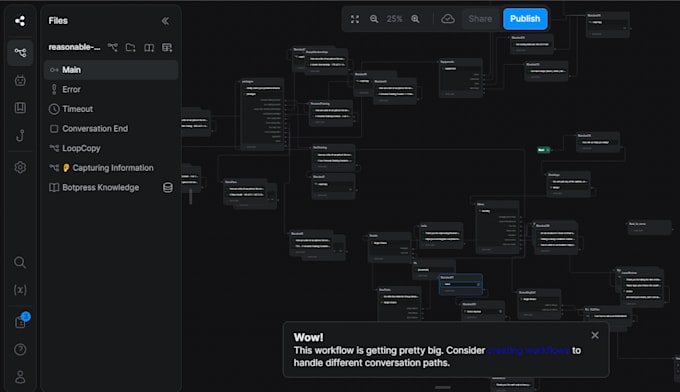Click the reasonable-... bot name
This screenshot has width=680, height=392.
pyautogui.click(x=74, y=47)
